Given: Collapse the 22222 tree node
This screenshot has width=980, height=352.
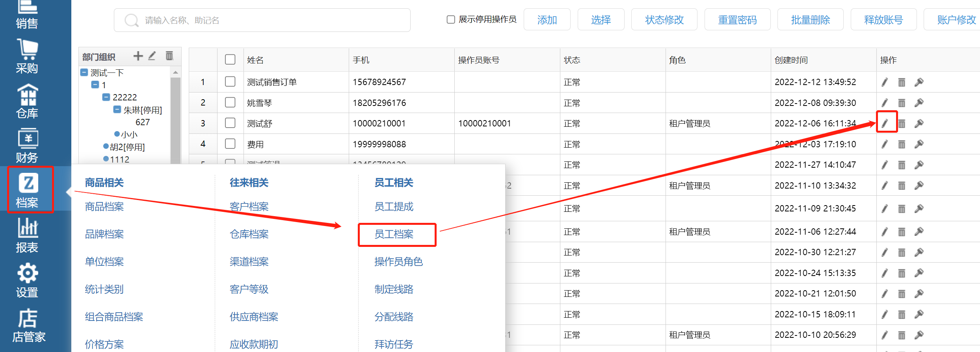Looking at the screenshot, I should point(106,97).
